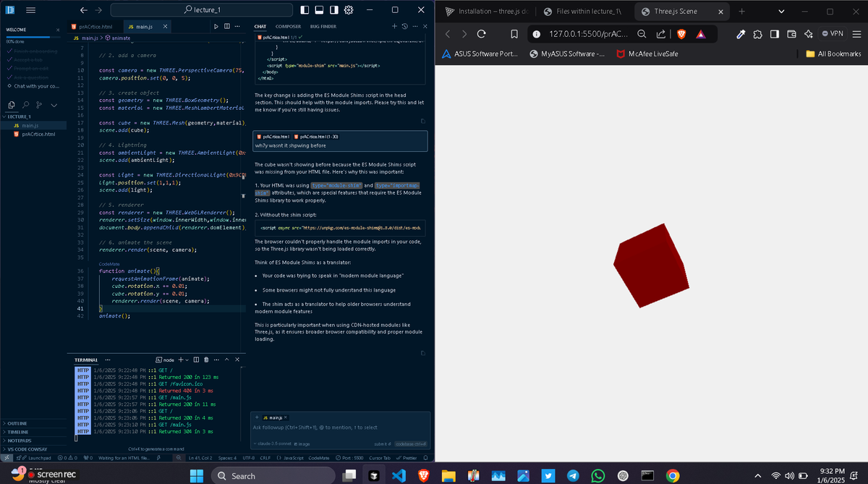868x484 pixels.
Task: Click the Ask followup chat input
Action: click(x=340, y=428)
